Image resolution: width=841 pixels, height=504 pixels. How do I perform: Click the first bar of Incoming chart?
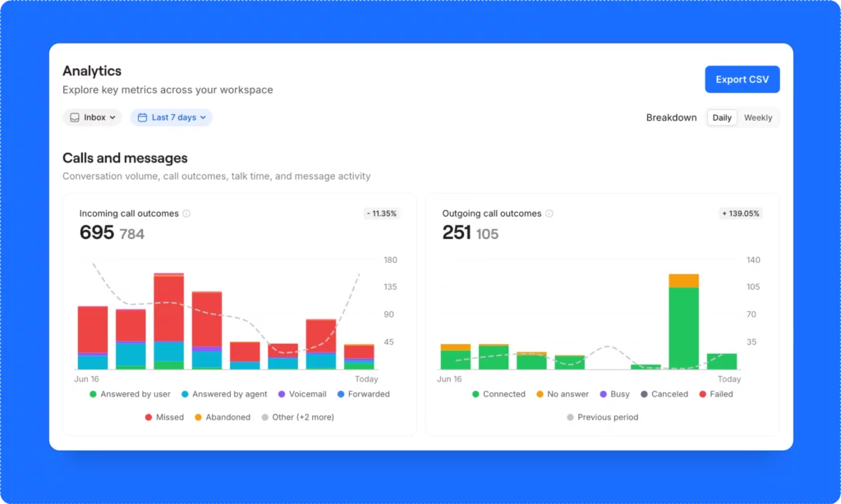[93, 338]
